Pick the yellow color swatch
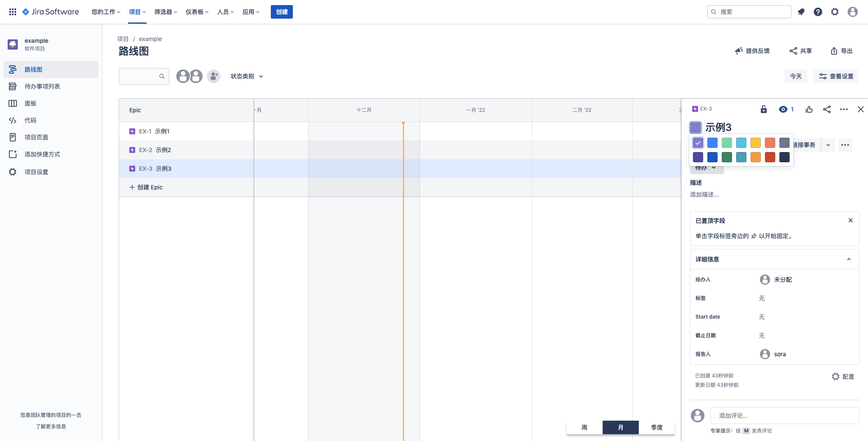 [756, 143]
